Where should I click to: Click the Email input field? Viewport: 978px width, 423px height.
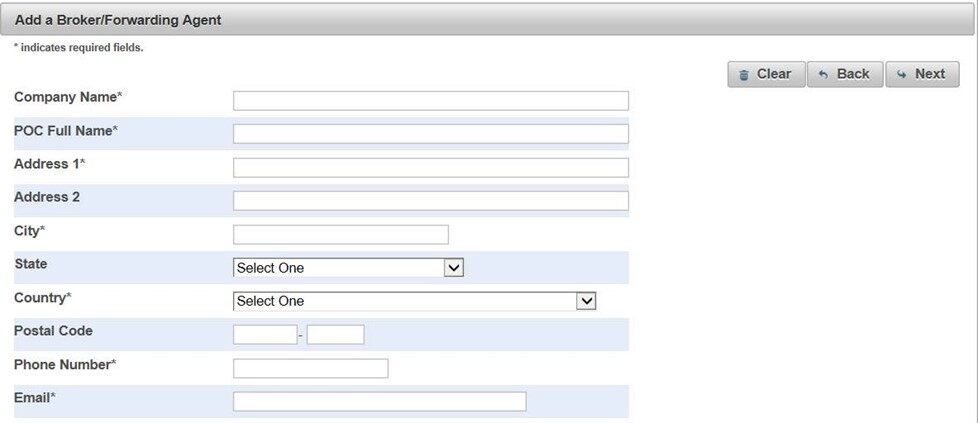379,401
